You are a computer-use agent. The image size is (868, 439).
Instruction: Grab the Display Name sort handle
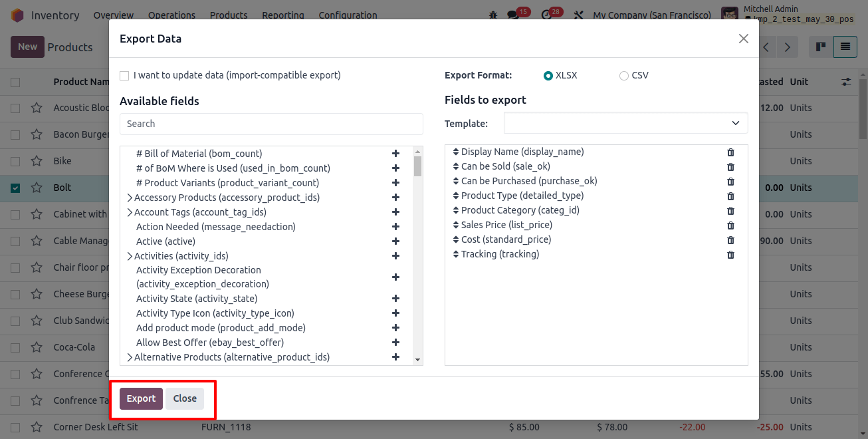(x=455, y=152)
